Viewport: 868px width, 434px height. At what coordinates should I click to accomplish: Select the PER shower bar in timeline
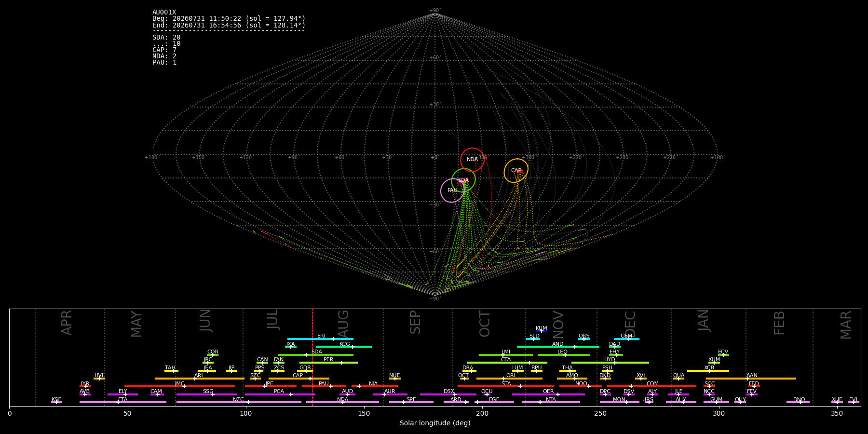point(328,363)
